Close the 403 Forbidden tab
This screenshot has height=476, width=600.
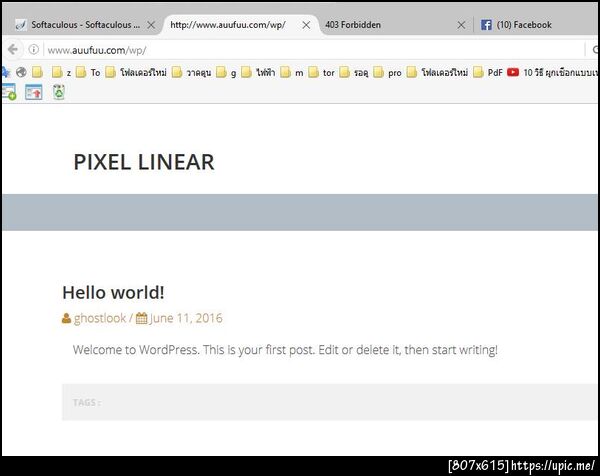(x=461, y=25)
